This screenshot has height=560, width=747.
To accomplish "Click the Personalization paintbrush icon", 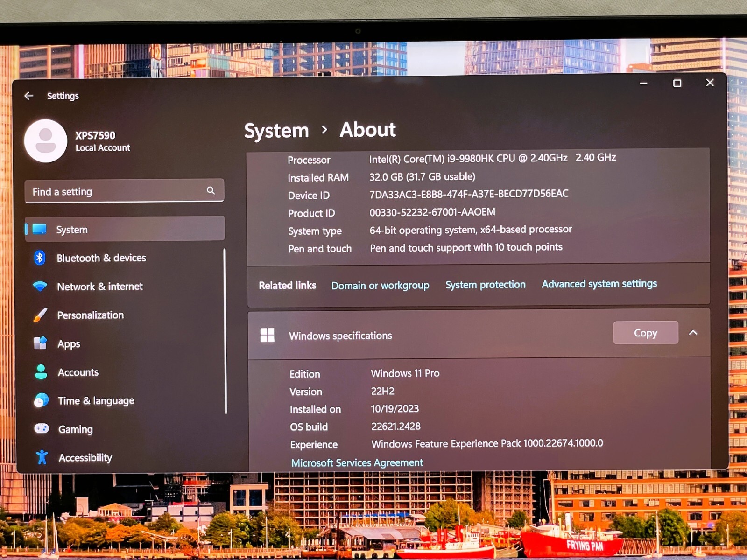I will tap(41, 315).
